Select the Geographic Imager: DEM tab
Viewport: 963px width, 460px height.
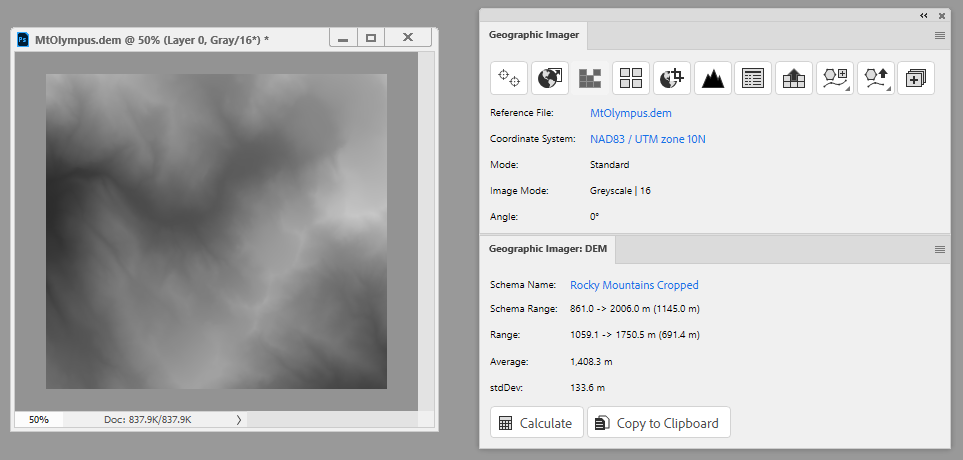pyautogui.click(x=548, y=249)
